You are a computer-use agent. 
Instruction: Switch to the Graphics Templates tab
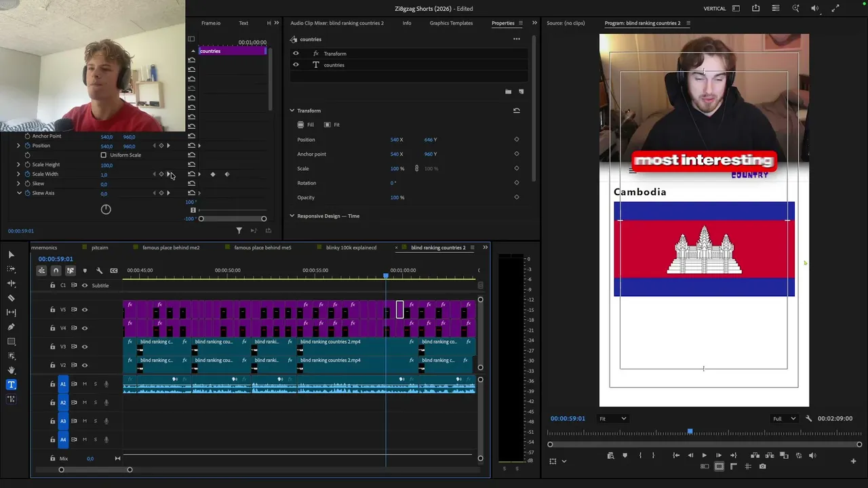[451, 23]
